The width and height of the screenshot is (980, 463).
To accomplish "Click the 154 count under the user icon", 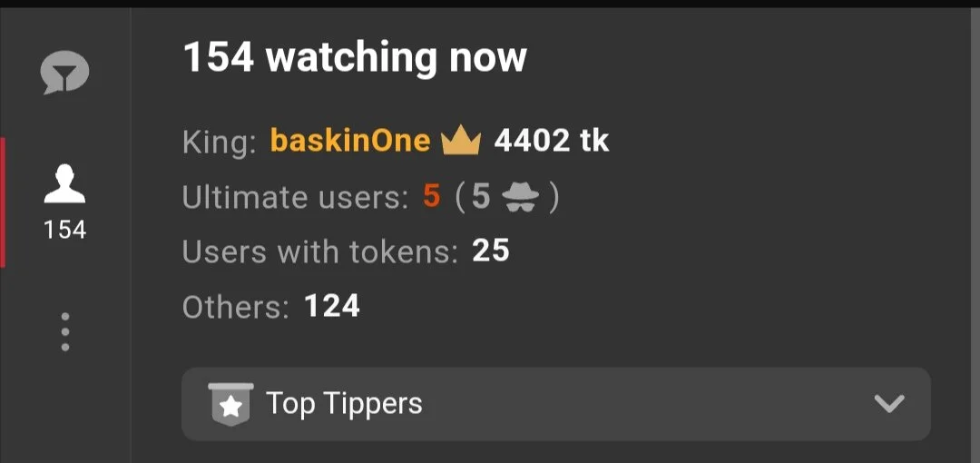I will click(64, 231).
